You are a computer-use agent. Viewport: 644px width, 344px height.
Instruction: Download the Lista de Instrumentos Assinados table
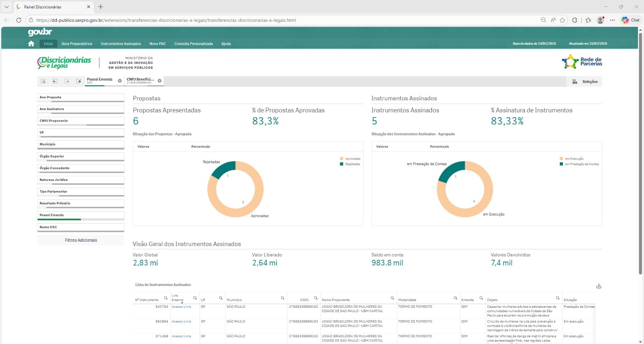pos(599,286)
